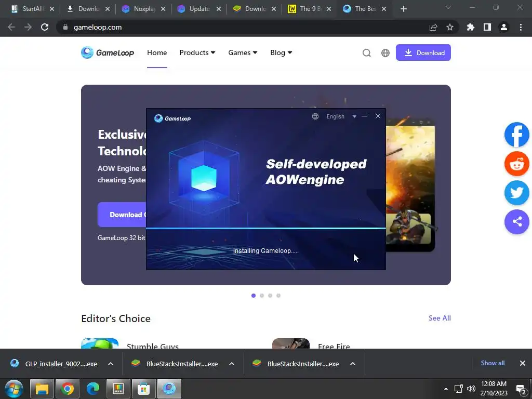Open File Explorer from taskbar

[x=42, y=389]
